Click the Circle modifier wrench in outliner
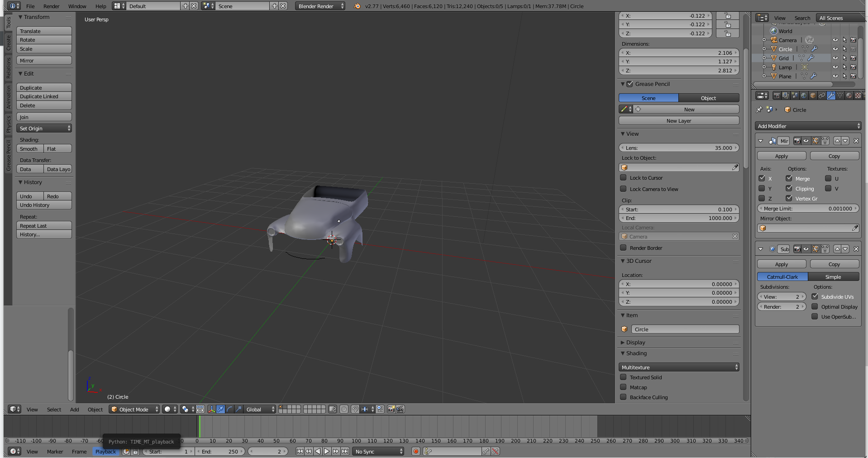The image size is (868, 458). (x=814, y=49)
